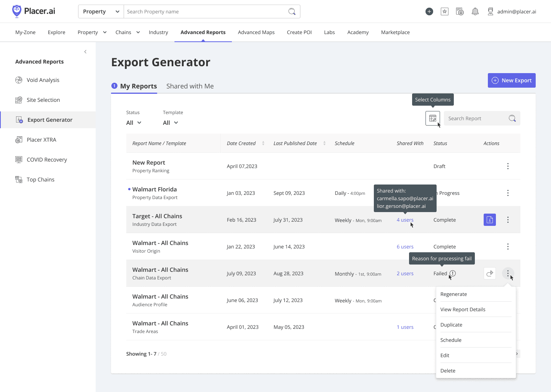The image size is (551, 392).
Task: Go to Labs nav item
Action: tap(329, 32)
